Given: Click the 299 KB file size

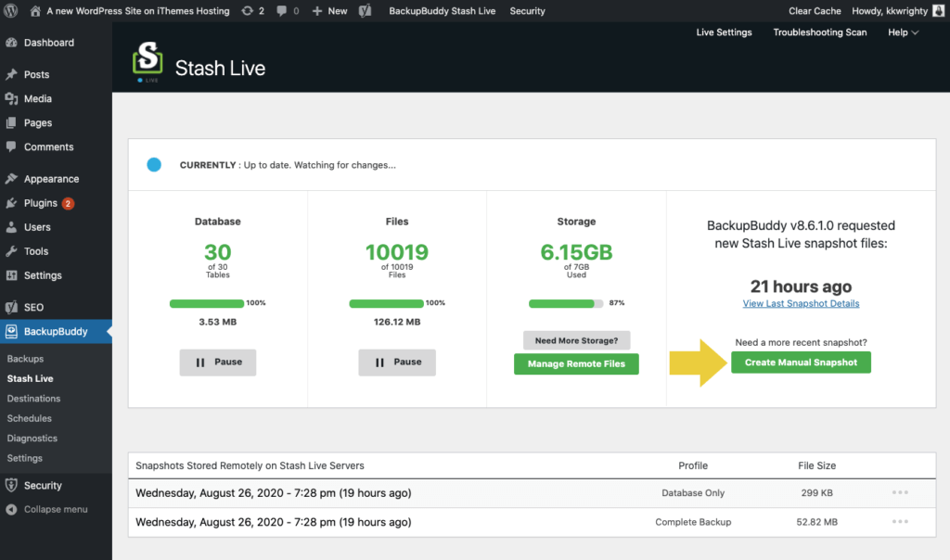Looking at the screenshot, I should [816, 493].
